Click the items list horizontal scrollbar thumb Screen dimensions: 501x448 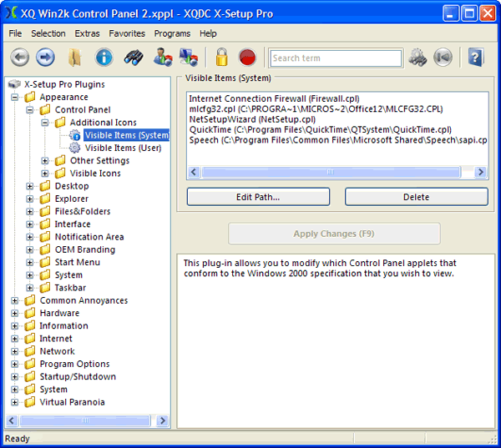click(x=331, y=172)
